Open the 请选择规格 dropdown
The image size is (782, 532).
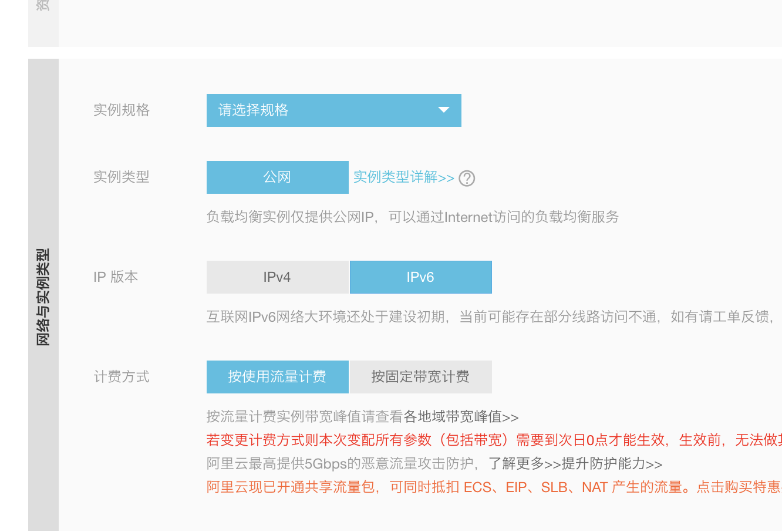(333, 110)
